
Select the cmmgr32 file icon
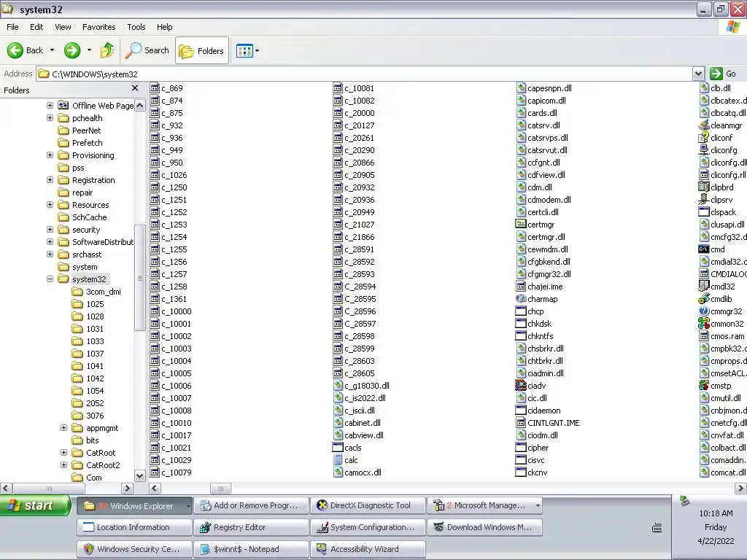pyautogui.click(x=704, y=311)
